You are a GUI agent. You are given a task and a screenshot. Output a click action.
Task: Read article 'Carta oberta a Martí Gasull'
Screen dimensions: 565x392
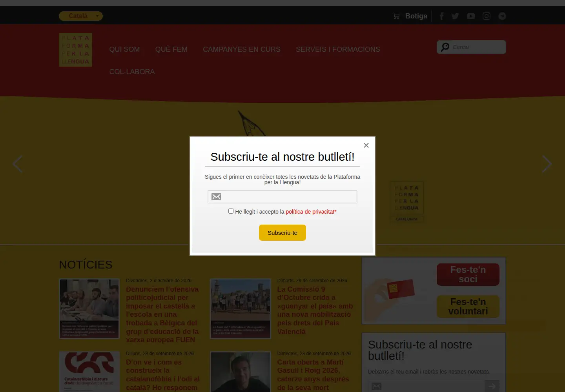(313, 375)
